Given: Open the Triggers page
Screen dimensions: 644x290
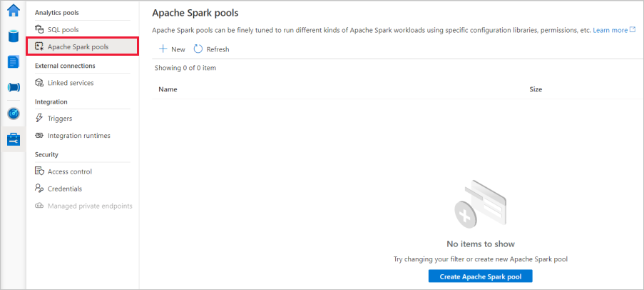Looking at the screenshot, I should pos(59,119).
